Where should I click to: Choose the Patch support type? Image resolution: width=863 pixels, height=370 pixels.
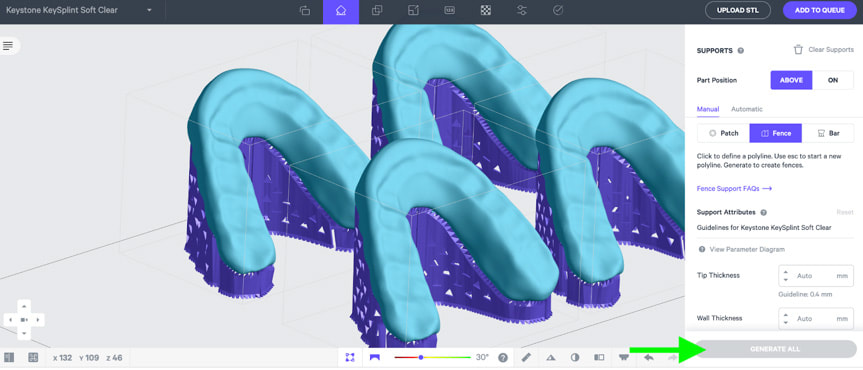[723, 133]
